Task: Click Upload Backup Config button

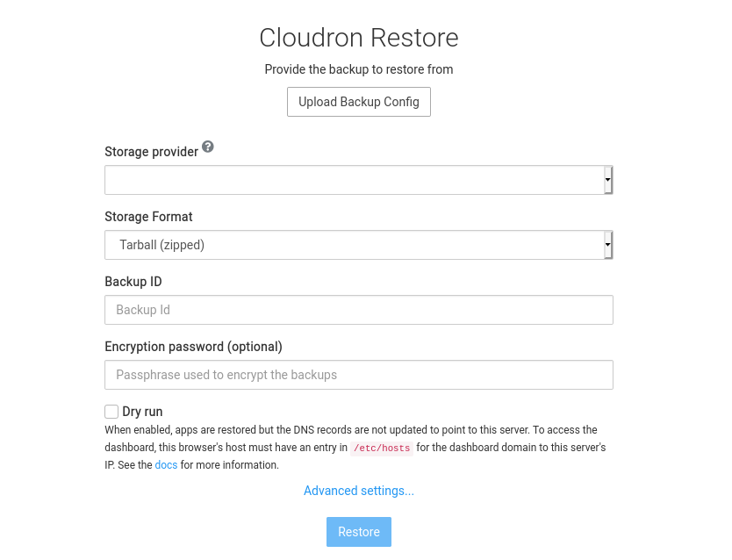Action: [x=358, y=102]
